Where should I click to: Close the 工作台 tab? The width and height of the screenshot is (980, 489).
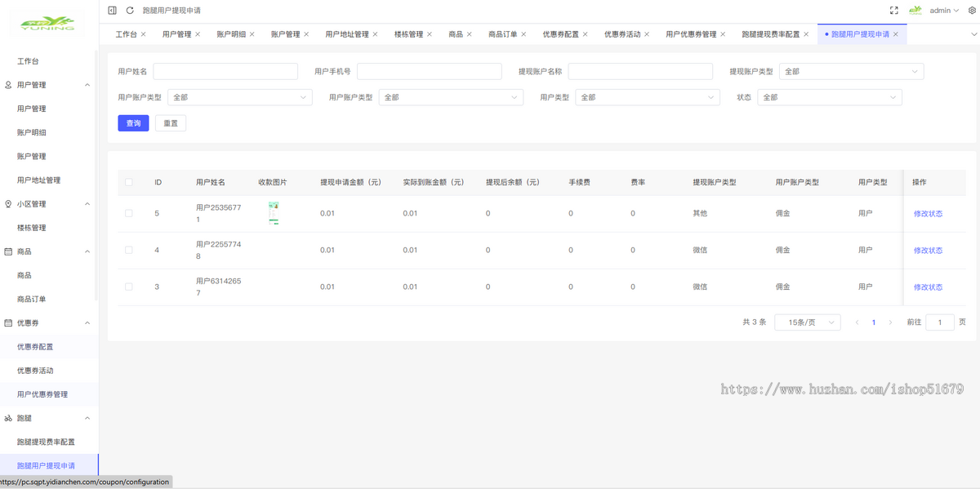pyautogui.click(x=144, y=34)
